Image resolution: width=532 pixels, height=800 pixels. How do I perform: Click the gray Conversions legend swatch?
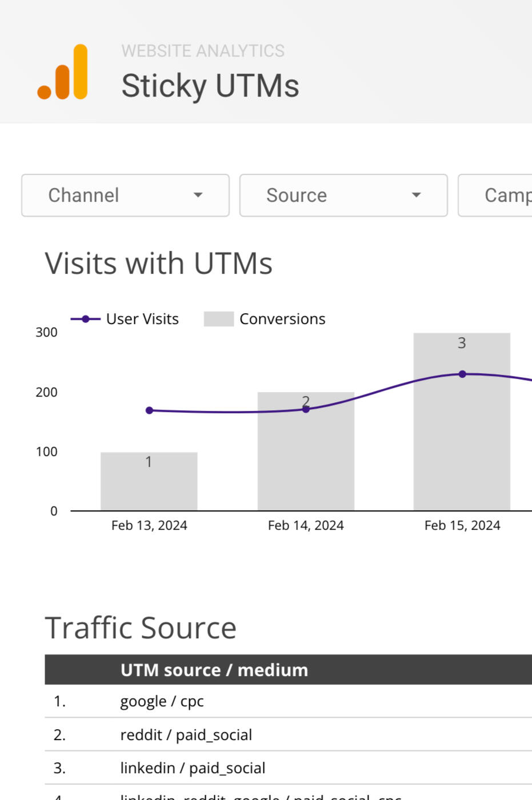(218, 319)
